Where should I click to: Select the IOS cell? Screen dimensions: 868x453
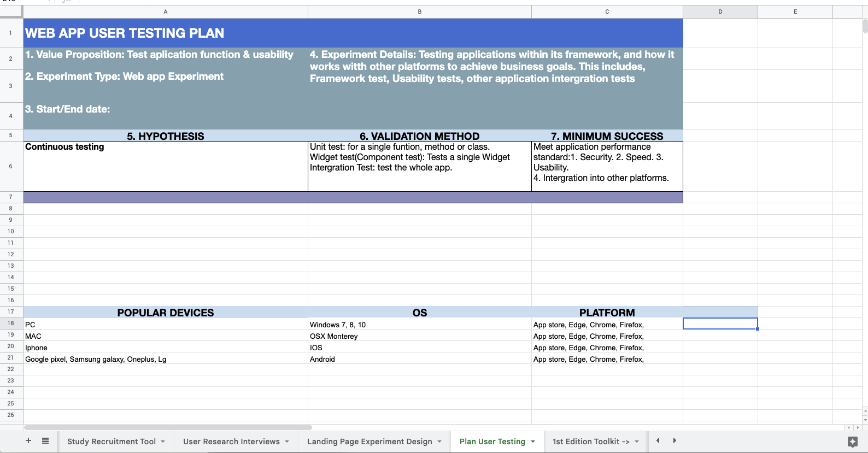420,347
